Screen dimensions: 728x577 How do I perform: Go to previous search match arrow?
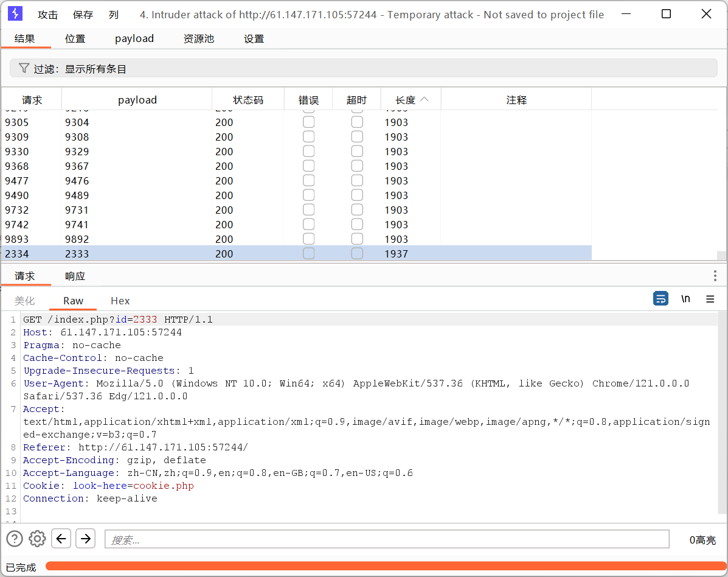pyautogui.click(x=61, y=539)
